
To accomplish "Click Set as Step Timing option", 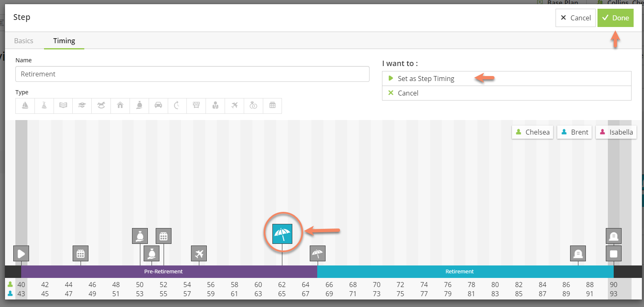I will pos(426,79).
